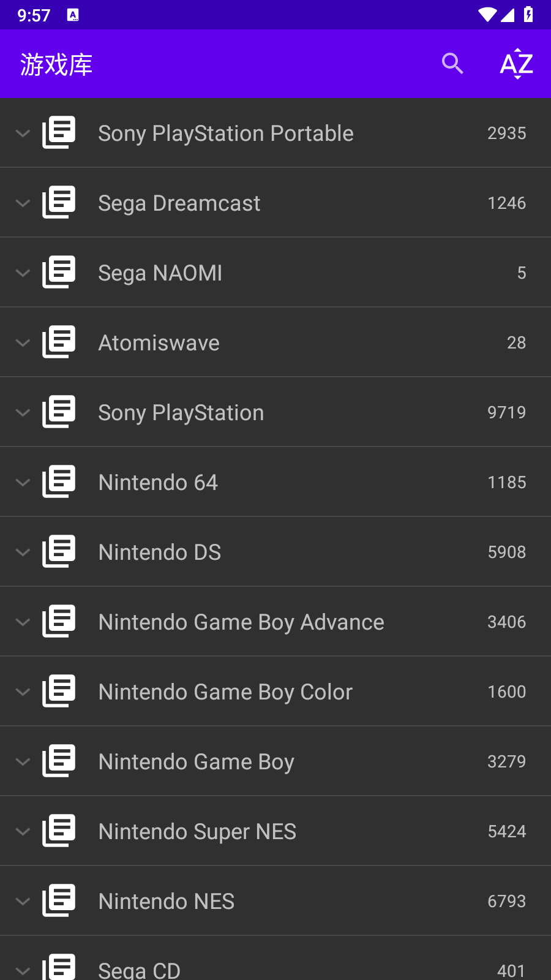
Task: Click the Atomiswave library icon
Action: pos(59,342)
